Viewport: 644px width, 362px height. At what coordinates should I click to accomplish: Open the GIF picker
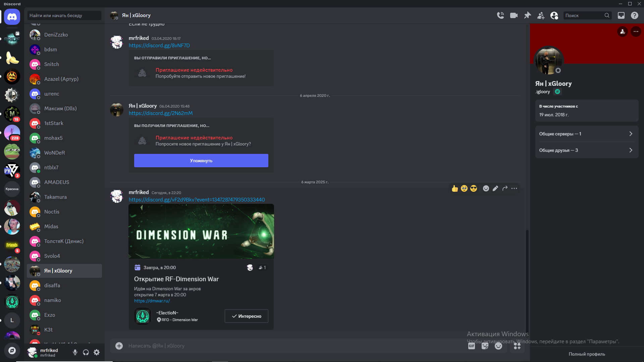coord(472,346)
